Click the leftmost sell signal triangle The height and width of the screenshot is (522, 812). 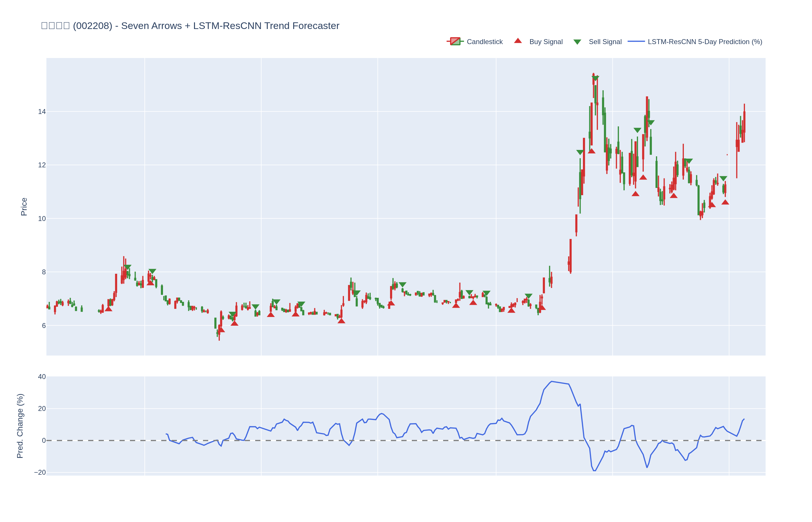[x=127, y=267]
